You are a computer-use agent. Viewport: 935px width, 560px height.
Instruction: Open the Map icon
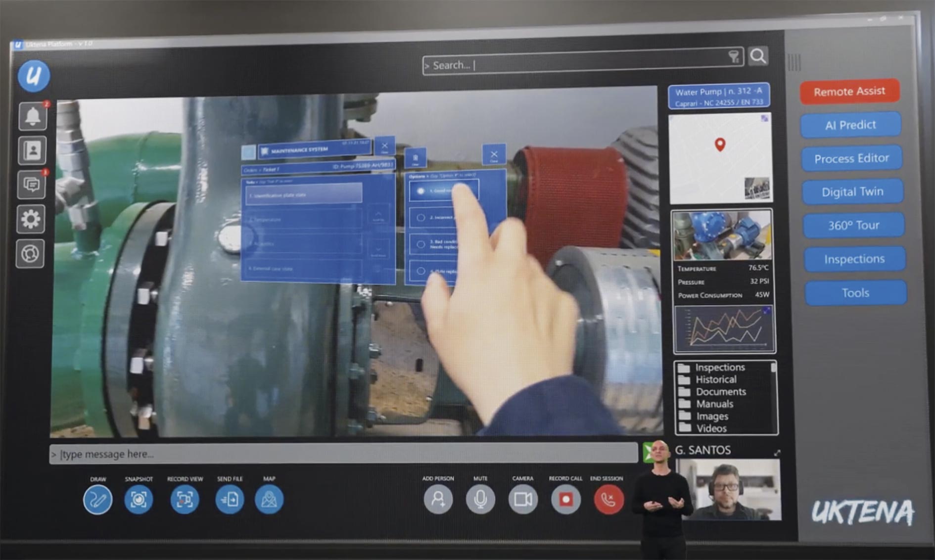[x=269, y=499]
